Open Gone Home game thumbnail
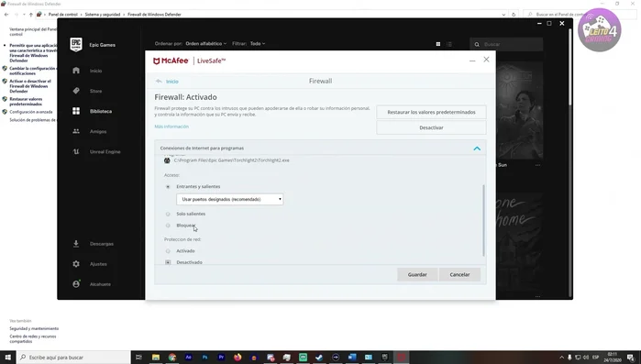641x364 pixels. pos(519,241)
